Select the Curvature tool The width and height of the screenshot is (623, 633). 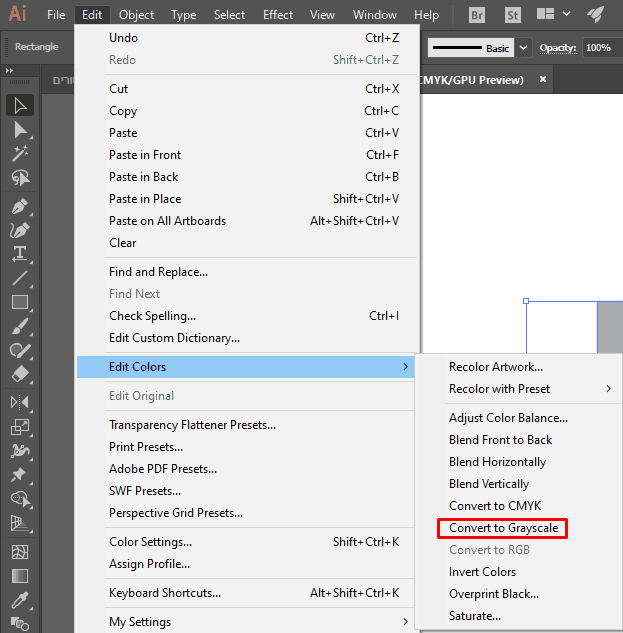point(20,231)
